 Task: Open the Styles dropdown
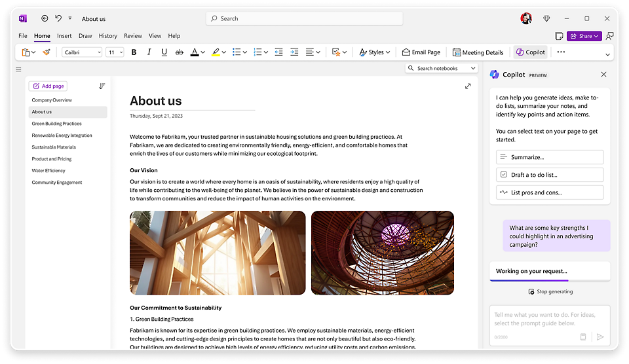[375, 52]
